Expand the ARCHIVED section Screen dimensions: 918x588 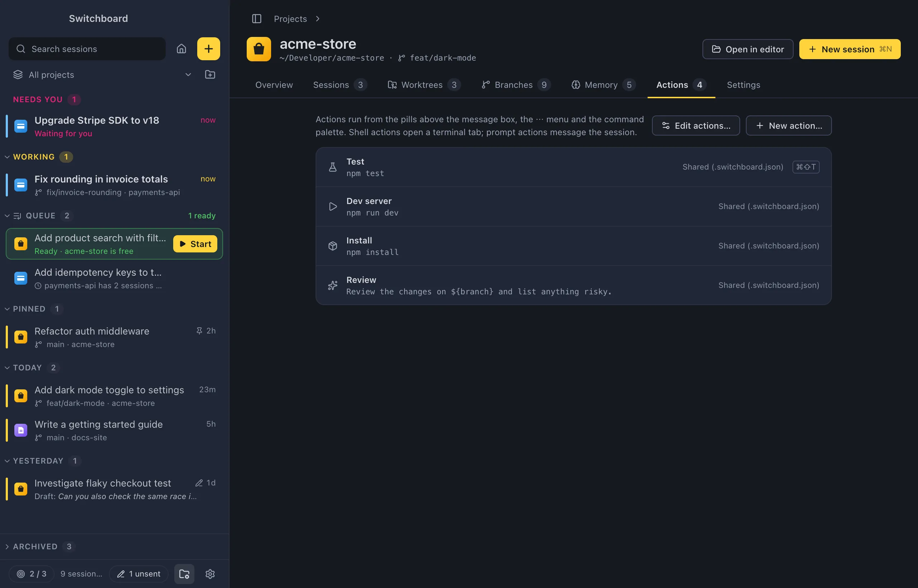7,547
